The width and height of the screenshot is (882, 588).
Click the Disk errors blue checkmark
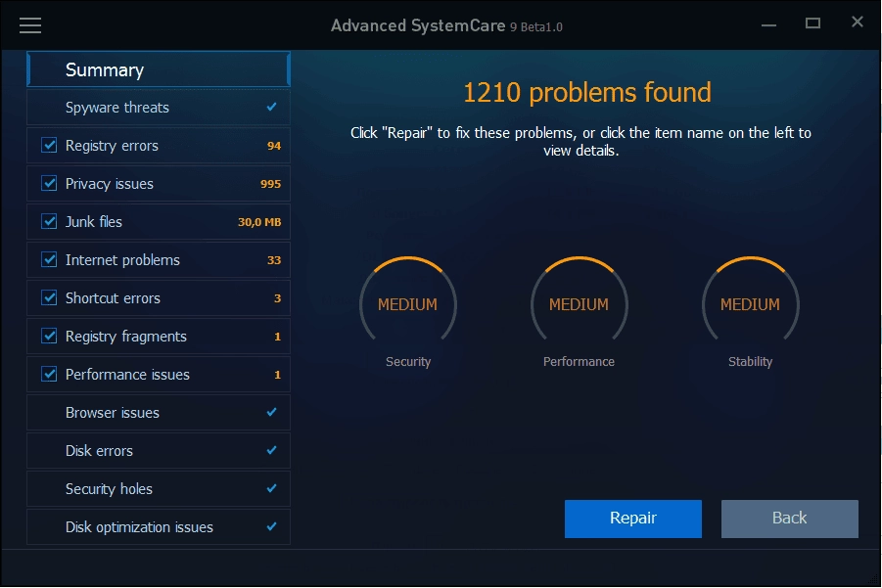272,450
